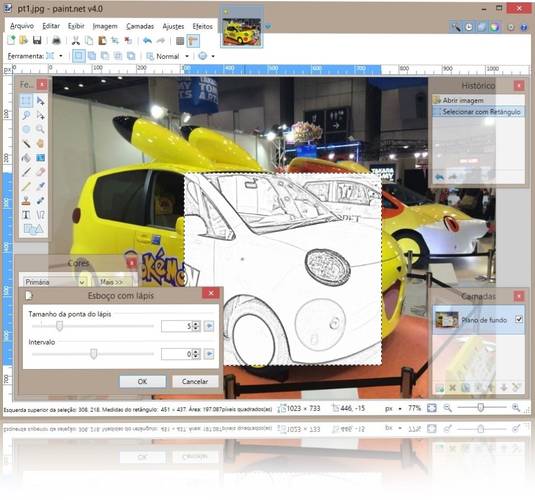Toggle the History window clock icon
The image size is (535, 500).
click(469, 27)
